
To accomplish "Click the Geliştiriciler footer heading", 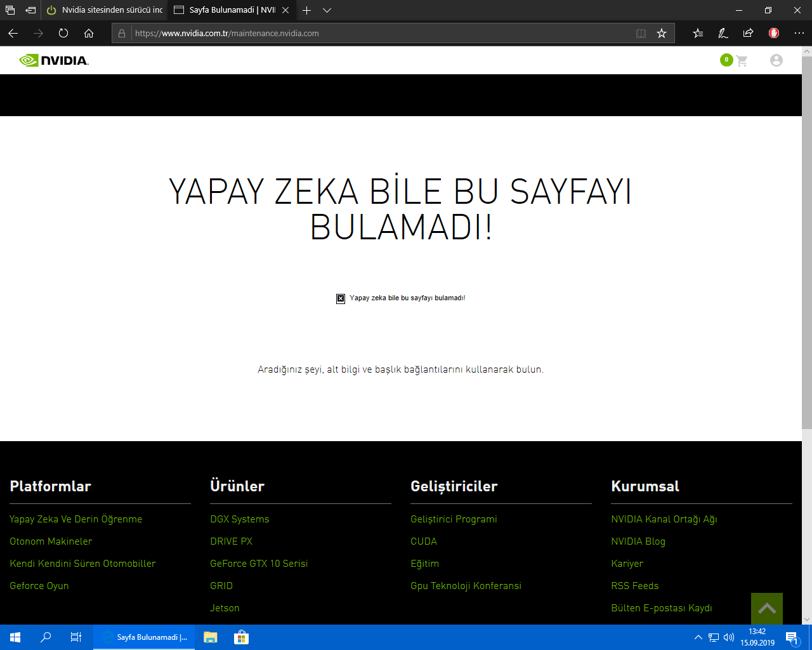I will pyautogui.click(x=454, y=486).
